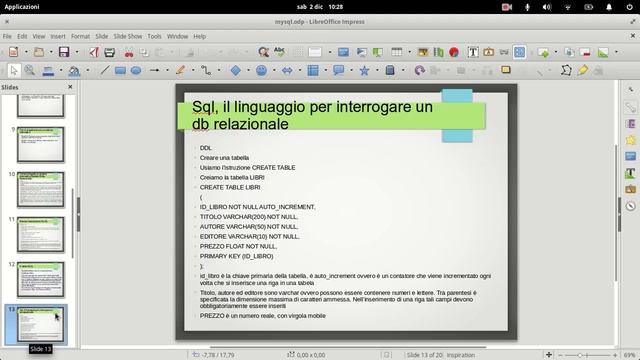Pick the block arrows shape tool
The height and width of the screenshot is (360, 640).
pos(287,70)
